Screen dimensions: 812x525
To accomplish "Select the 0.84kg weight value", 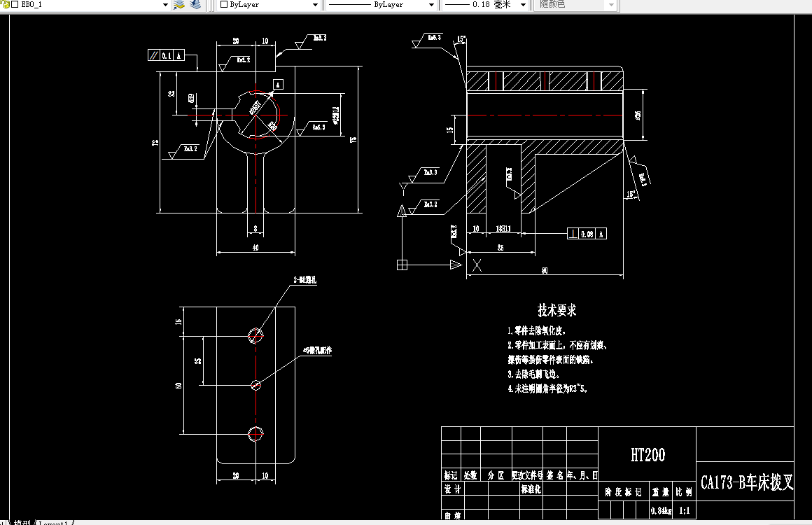I will pyautogui.click(x=661, y=511).
